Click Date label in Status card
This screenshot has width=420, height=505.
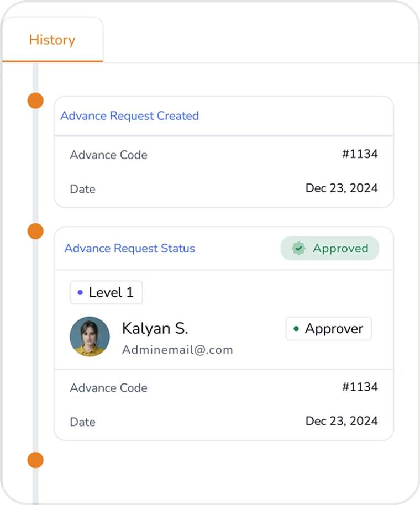(x=82, y=422)
